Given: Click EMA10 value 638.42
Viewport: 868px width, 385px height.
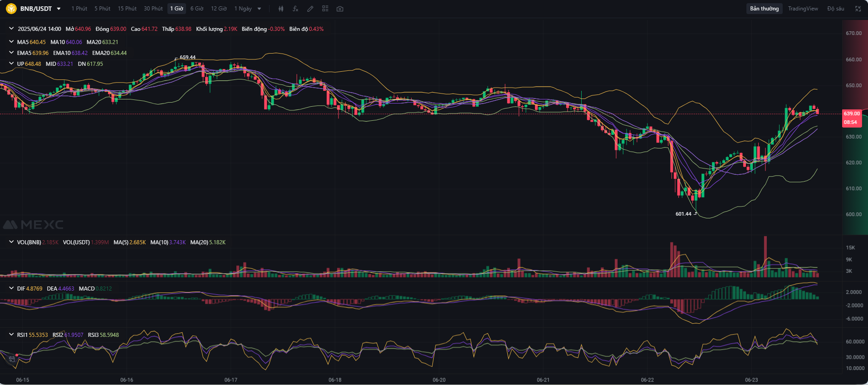Looking at the screenshot, I should coord(79,53).
